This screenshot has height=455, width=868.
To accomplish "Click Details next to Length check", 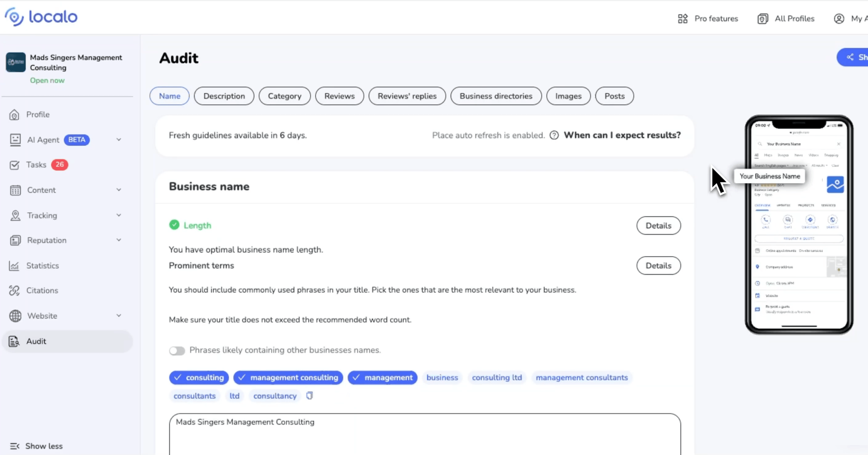I will pyautogui.click(x=658, y=225).
